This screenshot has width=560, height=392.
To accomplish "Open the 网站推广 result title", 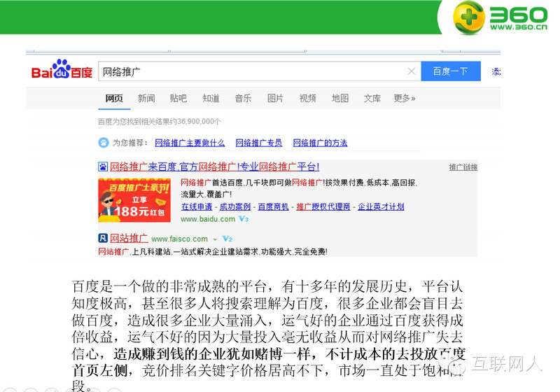I will (x=129, y=238).
